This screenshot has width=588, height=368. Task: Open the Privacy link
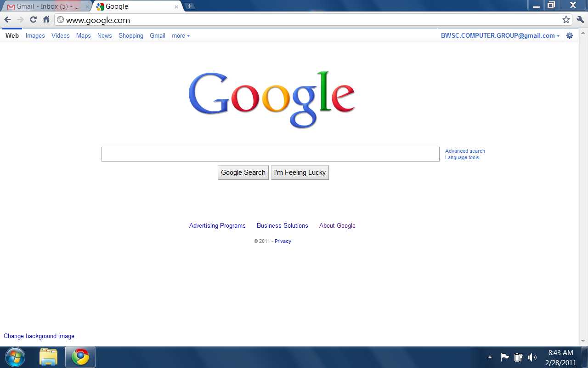point(283,241)
